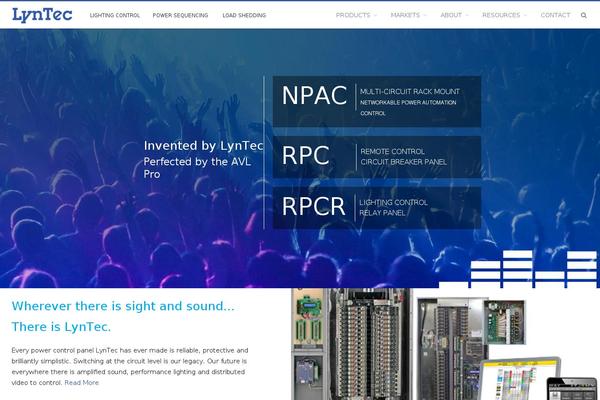The image size is (600, 400).
Task: Click the 'Perfected by the AVL Pro' text
Action: tap(197, 168)
